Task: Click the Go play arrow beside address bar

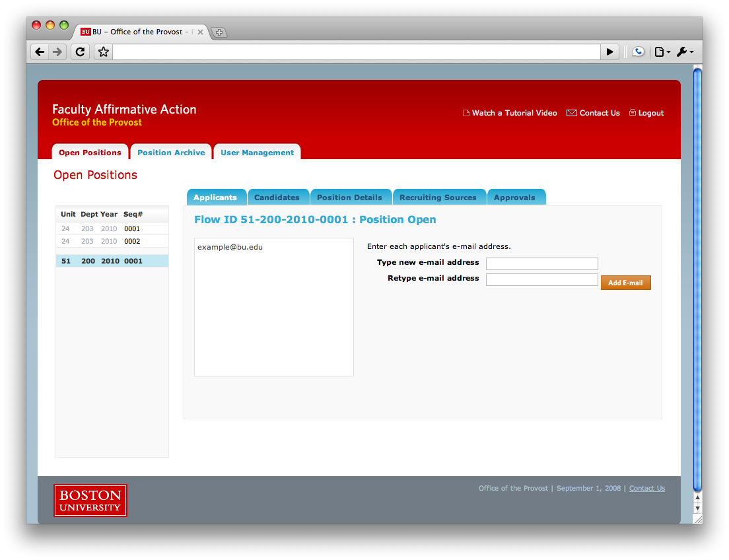Action: (x=609, y=52)
